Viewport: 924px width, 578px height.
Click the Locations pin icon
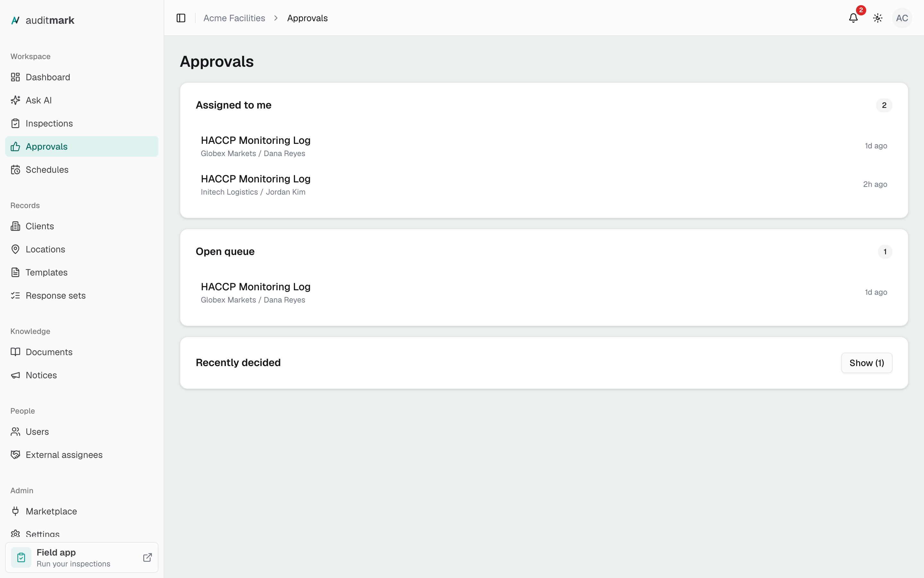(15, 249)
